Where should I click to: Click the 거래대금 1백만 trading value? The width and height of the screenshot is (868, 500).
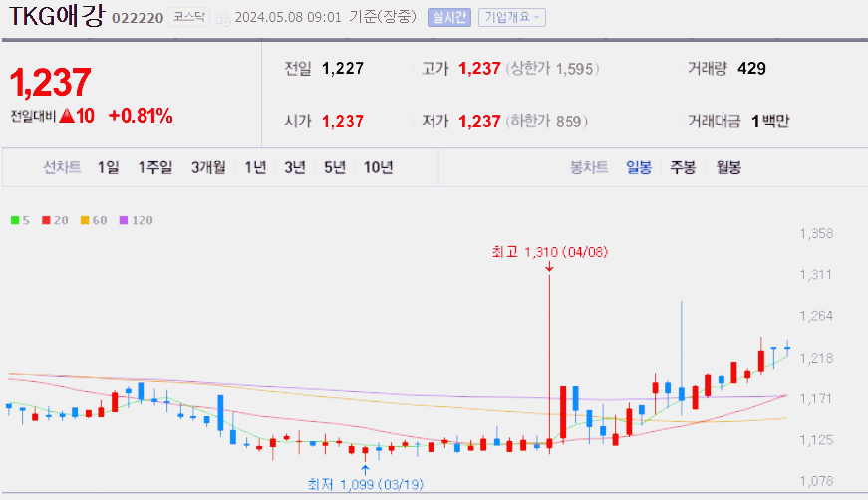(770, 122)
